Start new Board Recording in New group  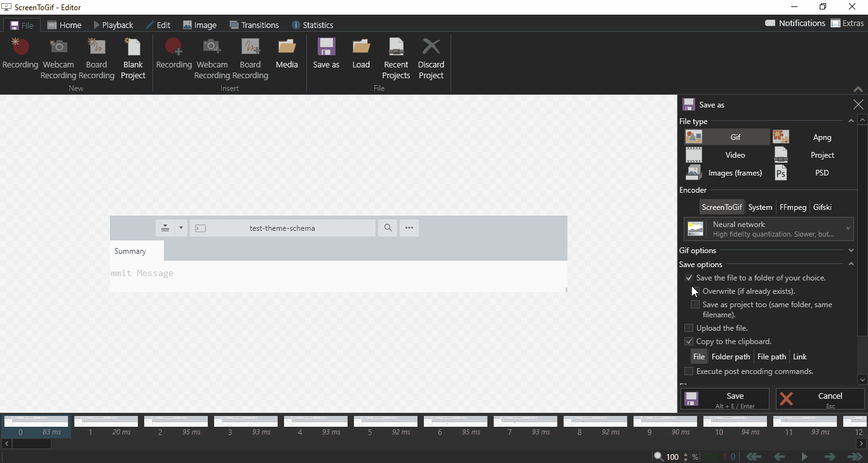coord(97,59)
